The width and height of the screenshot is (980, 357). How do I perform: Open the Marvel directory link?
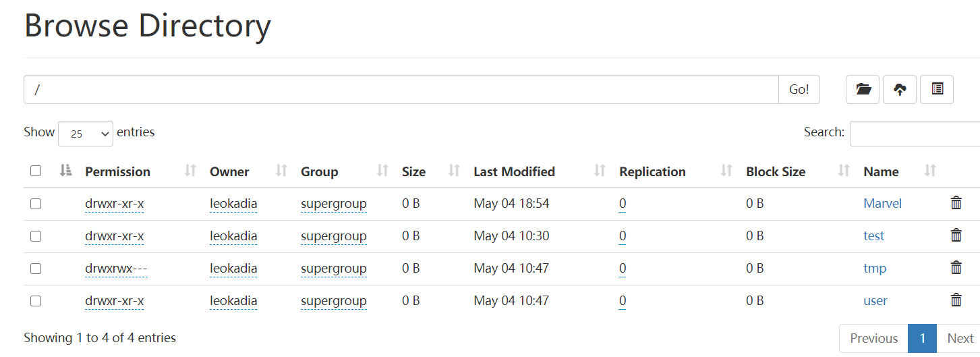point(882,203)
